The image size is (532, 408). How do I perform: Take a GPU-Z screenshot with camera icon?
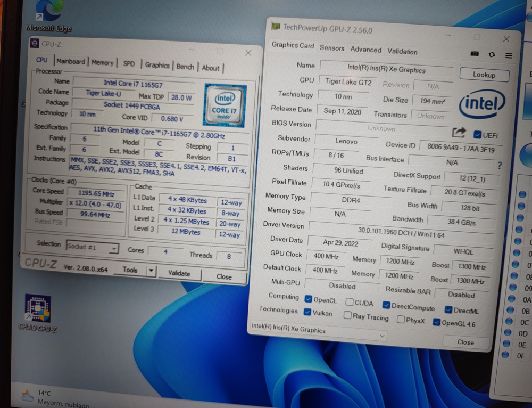475,54
